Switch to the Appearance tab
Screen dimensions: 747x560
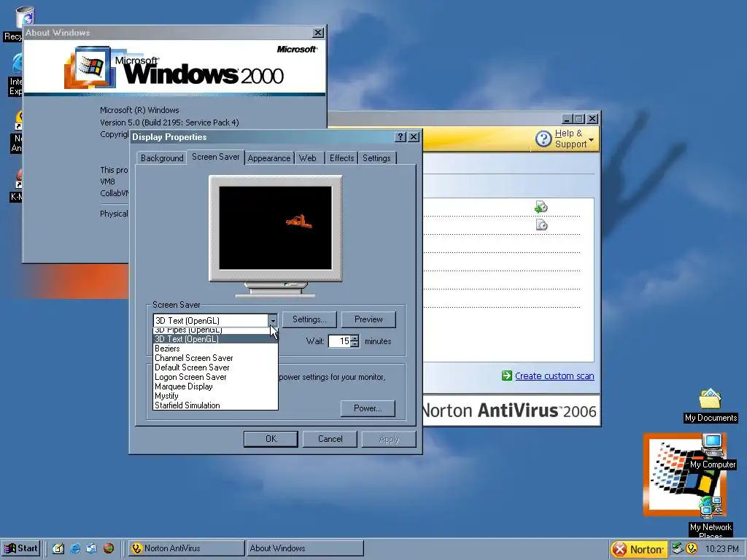[268, 158]
